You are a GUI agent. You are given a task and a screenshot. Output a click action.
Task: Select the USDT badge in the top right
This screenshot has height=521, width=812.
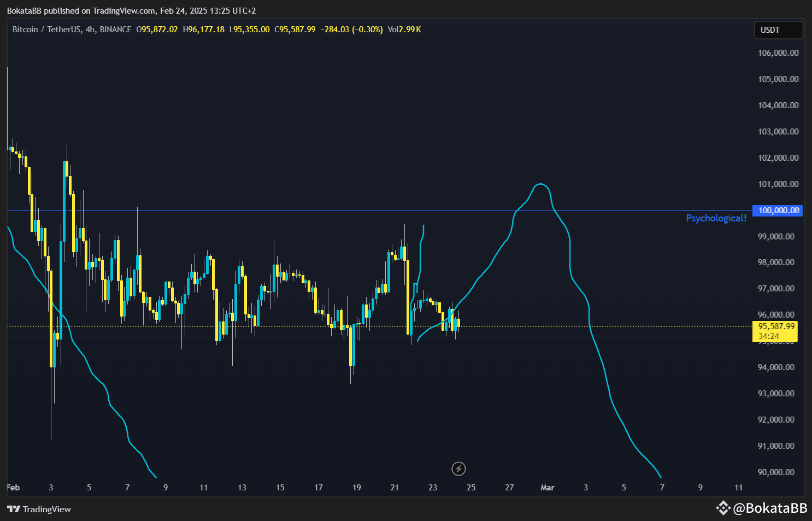tap(778, 30)
